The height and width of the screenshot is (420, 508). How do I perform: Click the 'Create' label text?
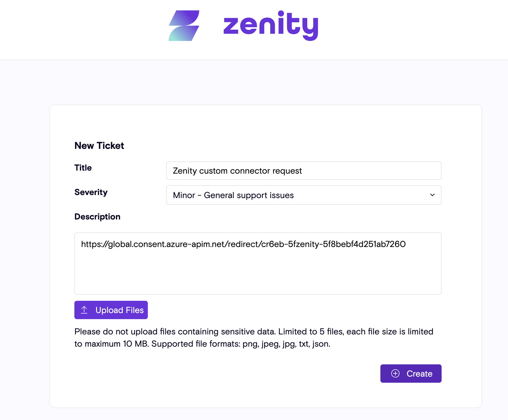(x=419, y=374)
